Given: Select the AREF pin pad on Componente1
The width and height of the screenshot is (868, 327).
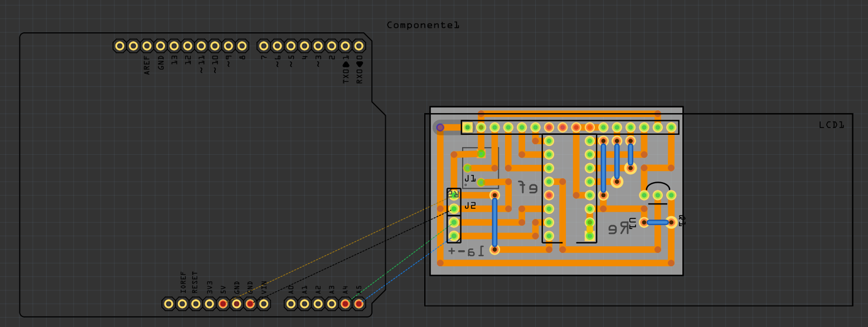Looking at the screenshot, I should click(146, 45).
